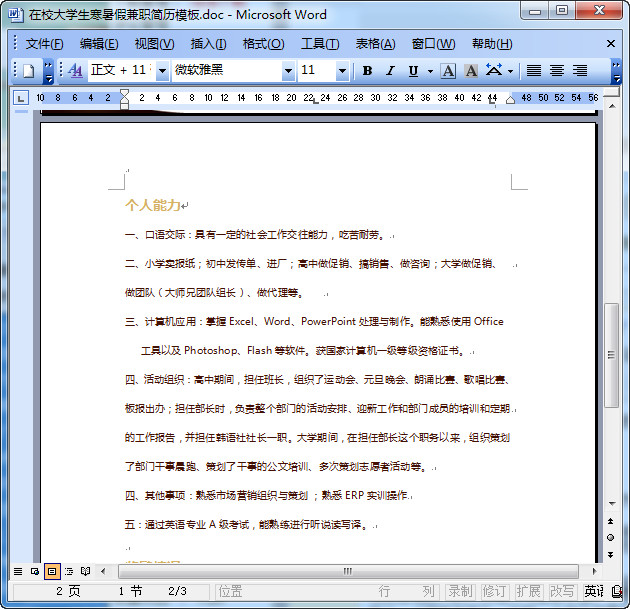Click the tab stop type selector on ruler
The width and height of the screenshot is (630, 609).
(21, 98)
